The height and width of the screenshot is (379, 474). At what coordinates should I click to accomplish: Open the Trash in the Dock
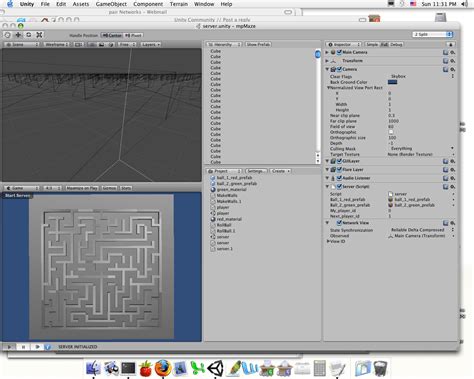point(380,368)
